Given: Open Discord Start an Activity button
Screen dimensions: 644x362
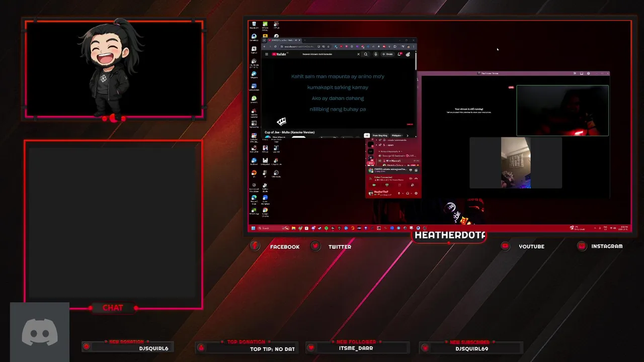Looking at the screenshot, I should tap(399, 185).
